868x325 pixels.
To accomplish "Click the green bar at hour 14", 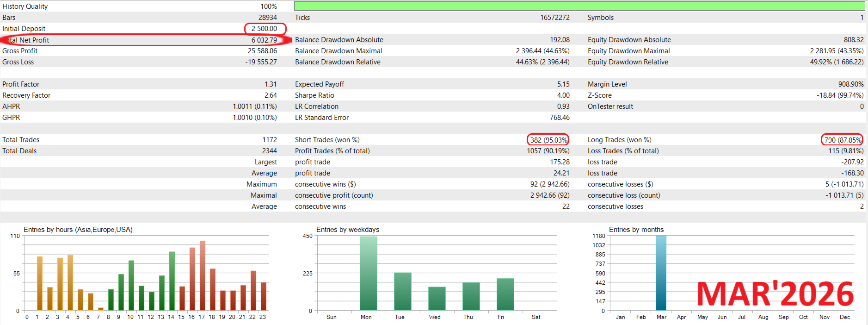I will 172,281.
